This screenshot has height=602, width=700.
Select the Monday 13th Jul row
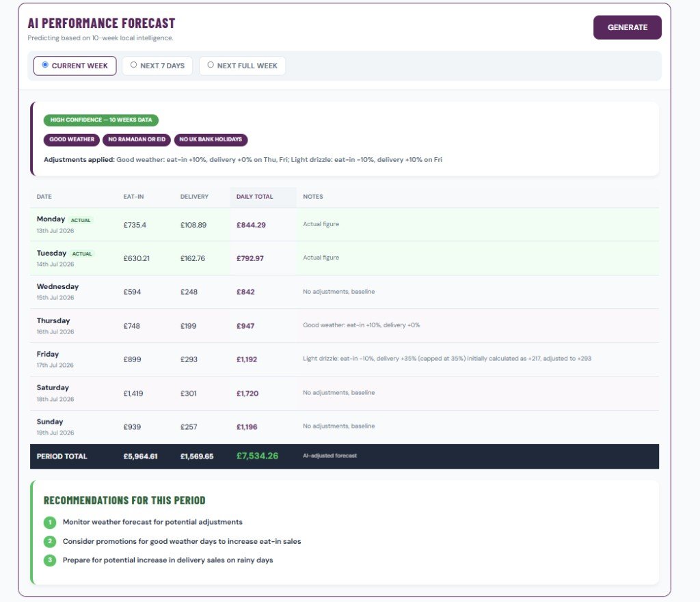pyautogui.click(x=345, y=224)
